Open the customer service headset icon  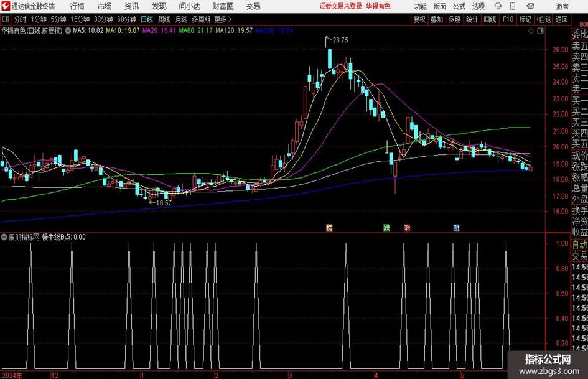pyautogui.click(x=498, y=6)
